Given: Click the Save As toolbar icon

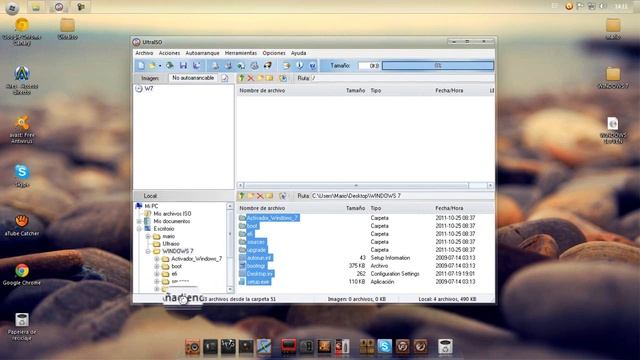Looking at the screenshot, I should pos(197,65).
